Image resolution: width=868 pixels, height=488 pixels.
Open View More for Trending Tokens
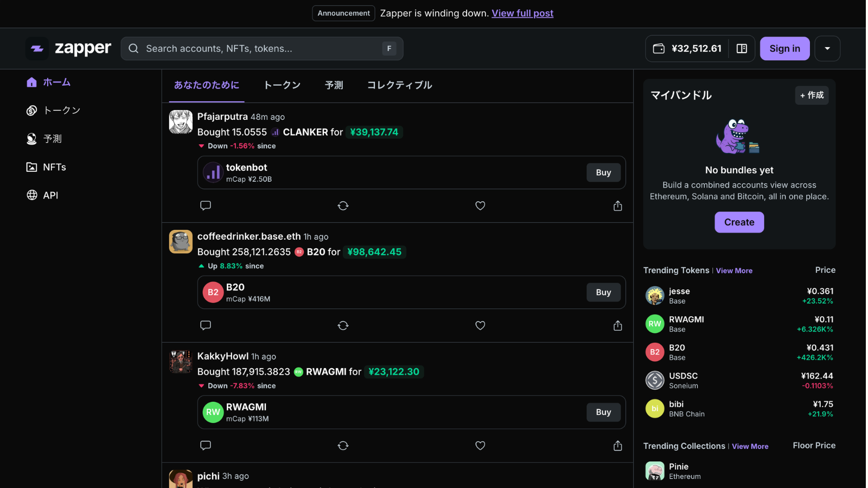(x=734, y=271)
